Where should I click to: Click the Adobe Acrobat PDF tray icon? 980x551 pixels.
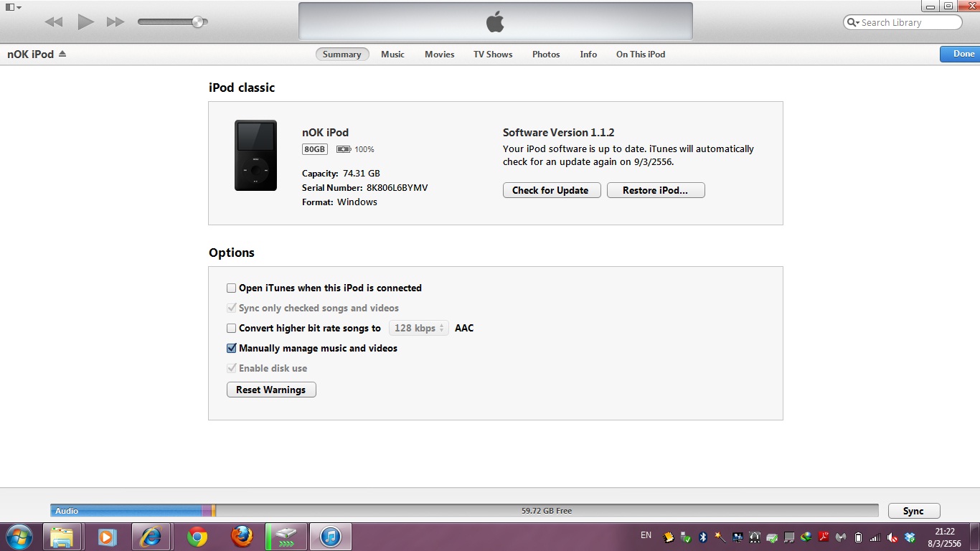(824, 537)
